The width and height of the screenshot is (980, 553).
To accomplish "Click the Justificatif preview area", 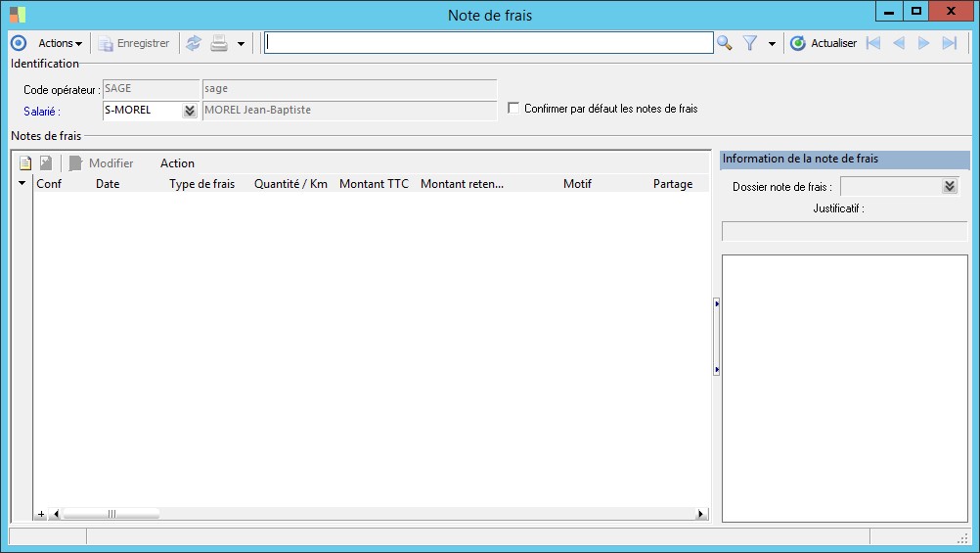I will pyautogui.click(x=844, y=388).
